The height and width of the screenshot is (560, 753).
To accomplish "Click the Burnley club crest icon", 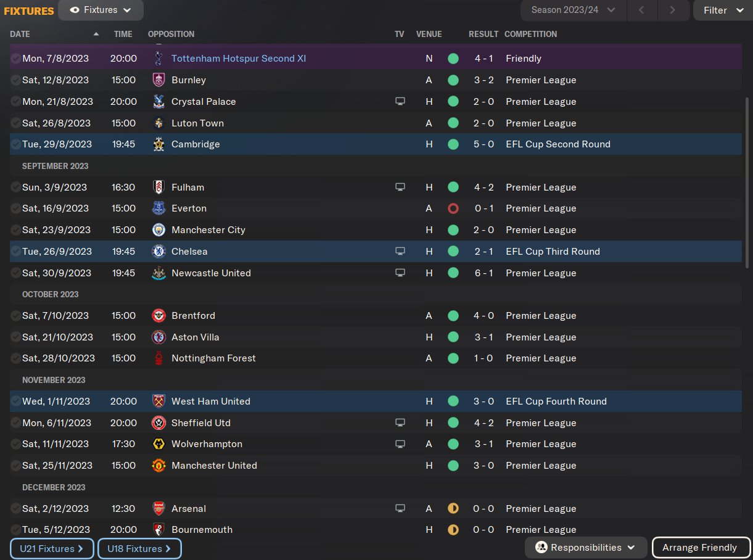I will click(158, 80).
